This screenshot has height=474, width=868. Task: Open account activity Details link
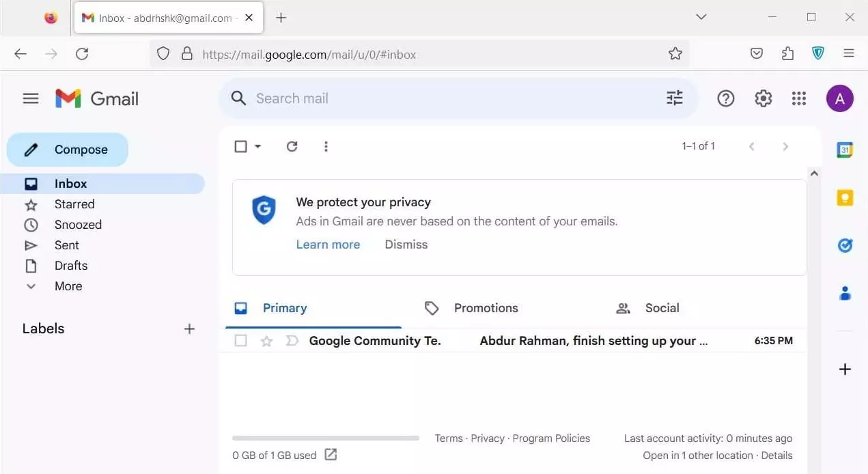[x=777, y=456]
